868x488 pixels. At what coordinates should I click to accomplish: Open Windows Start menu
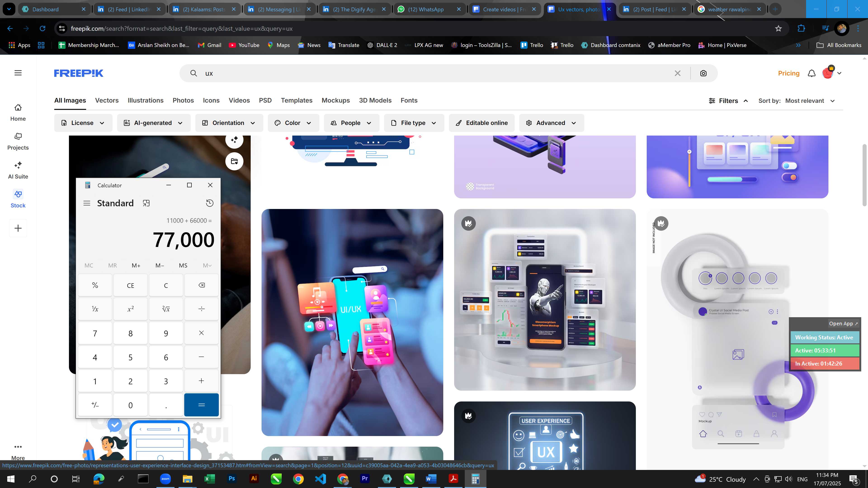11,479
